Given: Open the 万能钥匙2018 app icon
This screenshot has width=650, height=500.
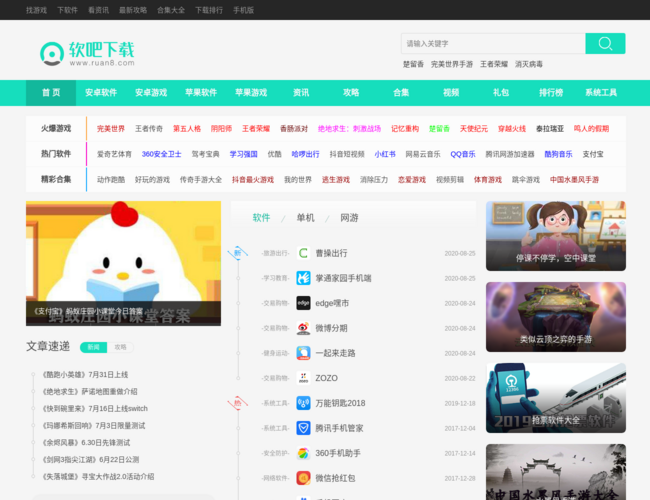Looking at the screenshot, I should tap(303, 403).
